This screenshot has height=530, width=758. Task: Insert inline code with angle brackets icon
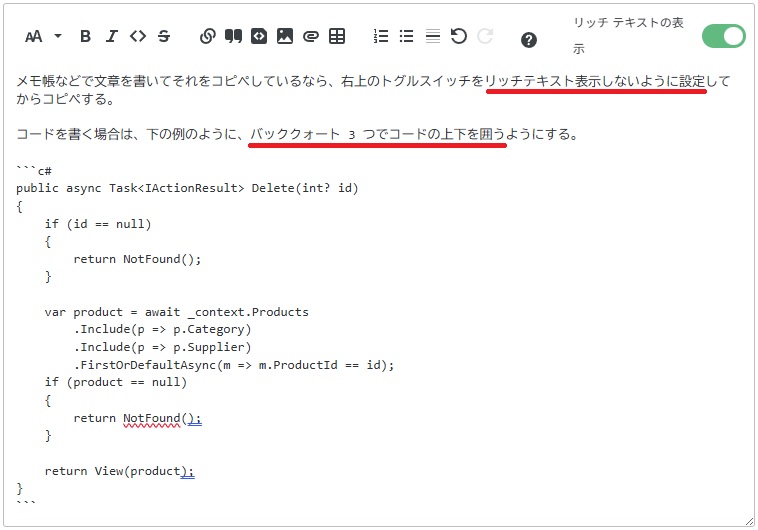[x=138, y=36]
